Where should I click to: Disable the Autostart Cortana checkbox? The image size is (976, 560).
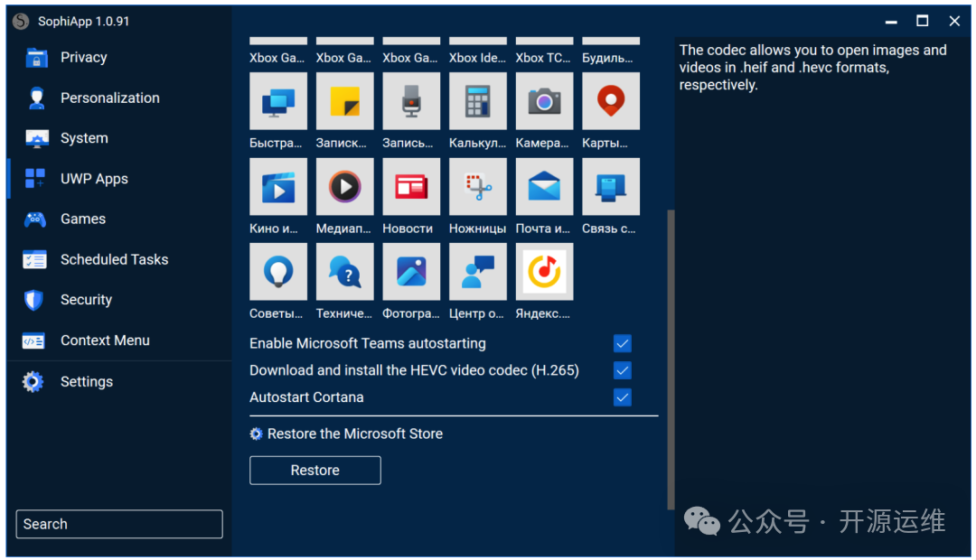[x=622, y=397]
